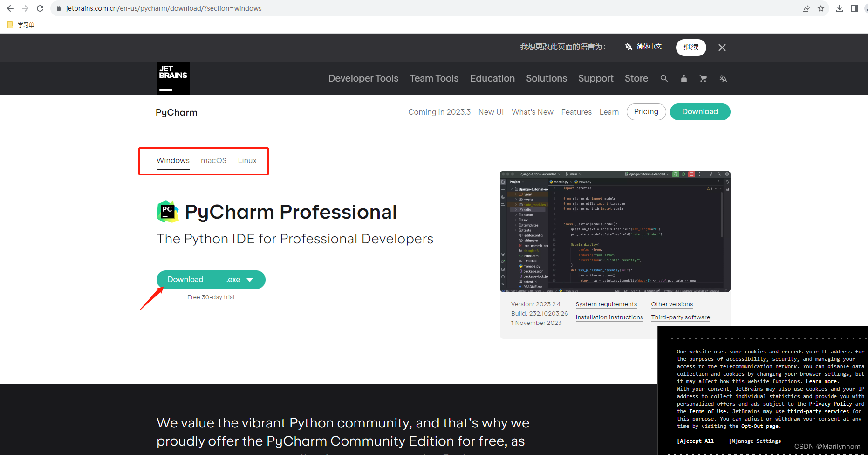Click [M]anage Settings in cookie notice
The height and width of the screenshot is (455, 868).
click(x=755, y=441)
